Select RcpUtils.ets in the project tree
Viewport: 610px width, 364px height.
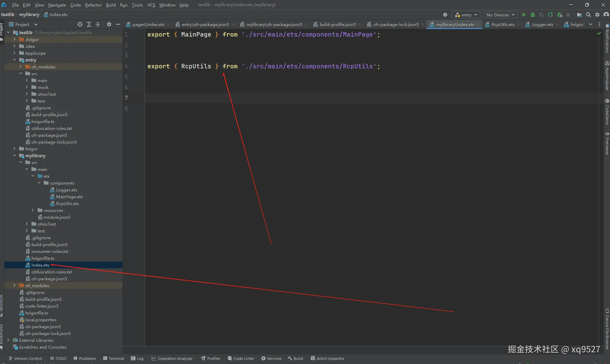click(67, 204)
